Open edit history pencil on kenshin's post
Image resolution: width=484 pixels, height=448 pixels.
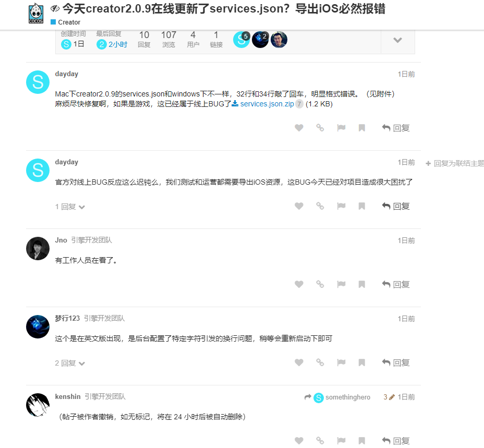click(x=389, y=397)
